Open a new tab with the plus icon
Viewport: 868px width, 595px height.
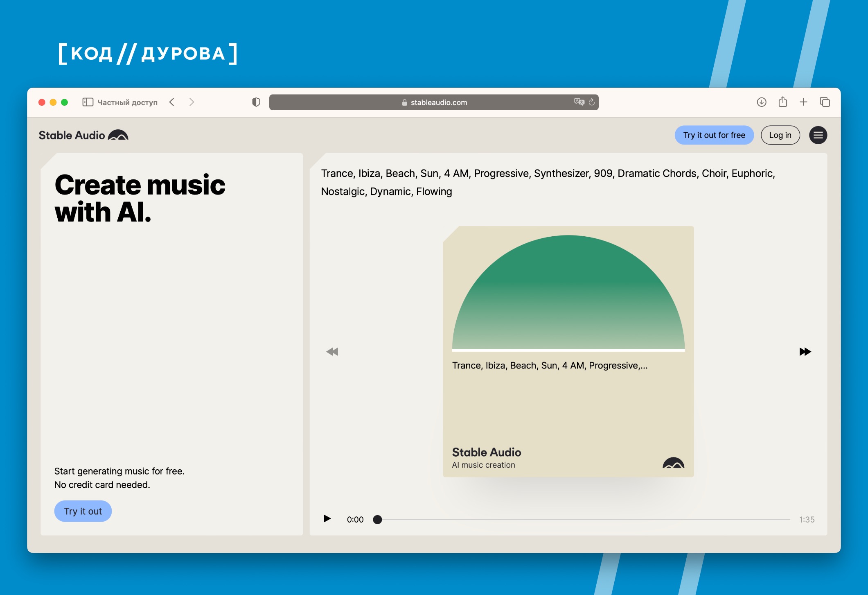point(803,102)
